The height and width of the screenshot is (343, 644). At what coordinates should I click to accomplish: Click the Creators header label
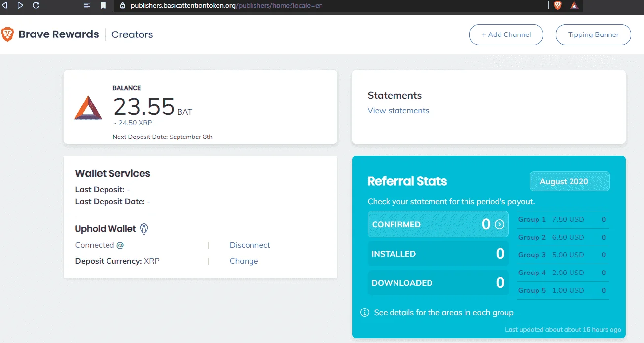[x=132, y=34]
